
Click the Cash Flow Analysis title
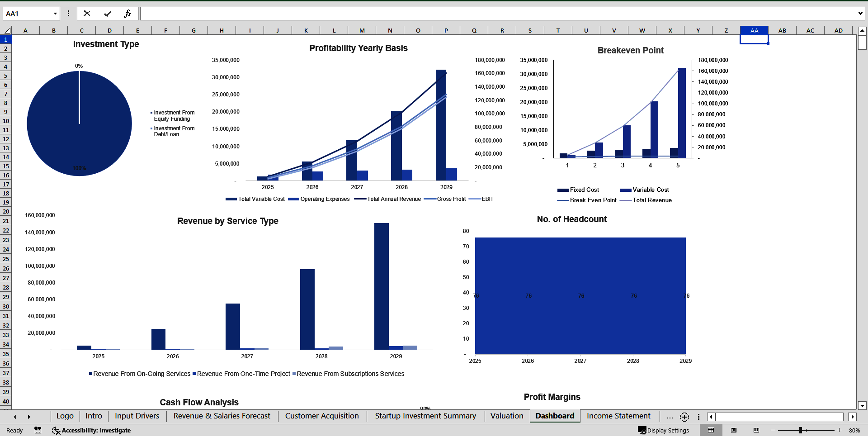click(x=199, y=402)
